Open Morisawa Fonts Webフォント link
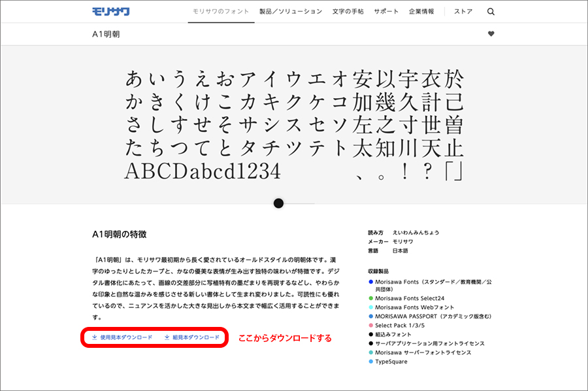This screenshot has width=588, height=391. (x=414, y=307)
